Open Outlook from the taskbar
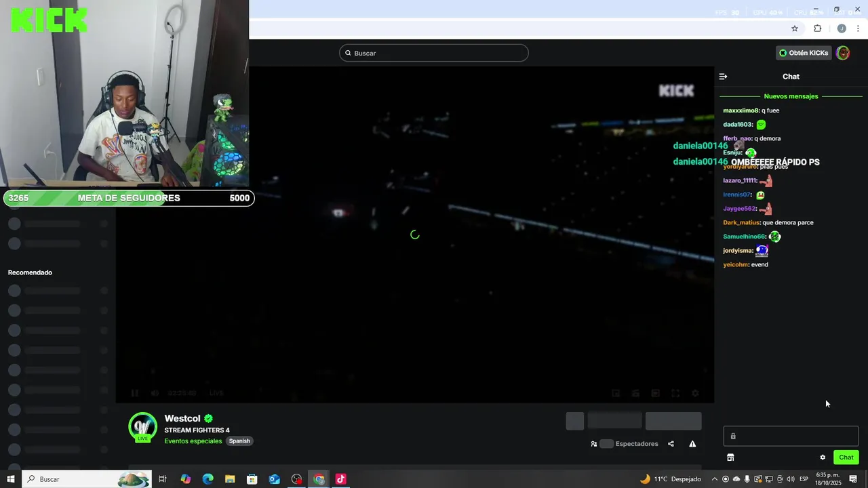Screen dimensions: 868x488 coord(274,479)
